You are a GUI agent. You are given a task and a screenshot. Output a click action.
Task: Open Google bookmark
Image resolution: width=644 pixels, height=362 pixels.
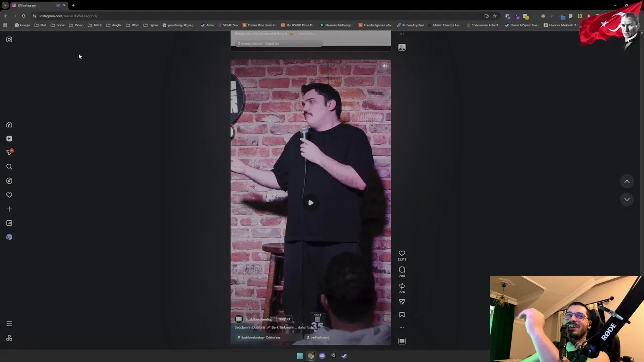coord(22,25)
